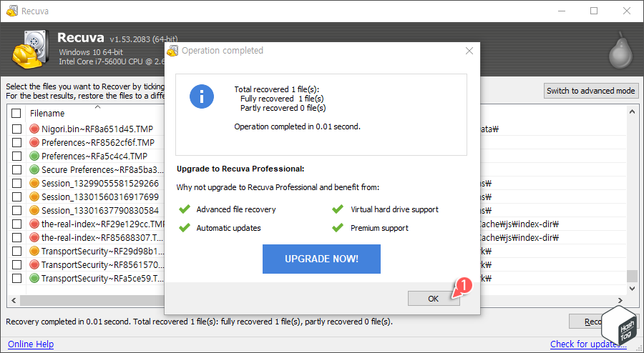Screen dimensions: 644x353
Task: Click horizontal scrollbar left arrow
Action: point(14,301)
